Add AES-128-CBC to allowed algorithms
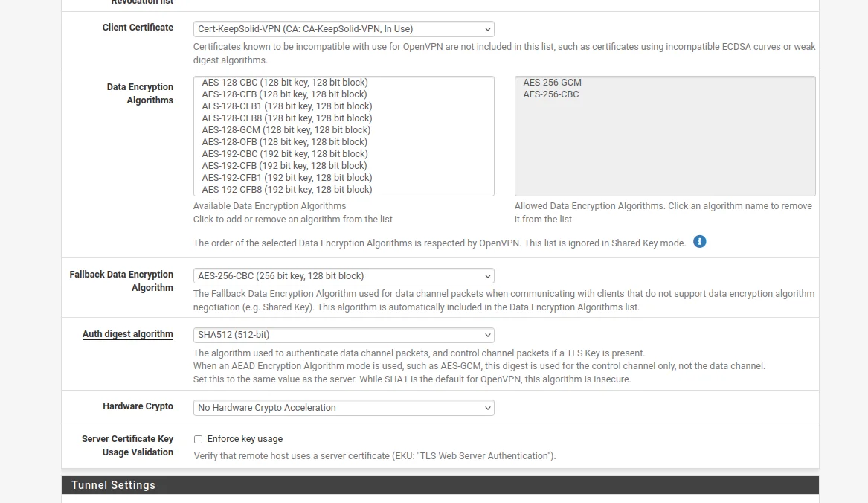Image resolution: width=868 pixels, height=503 pixels. (x=285, y=83)
